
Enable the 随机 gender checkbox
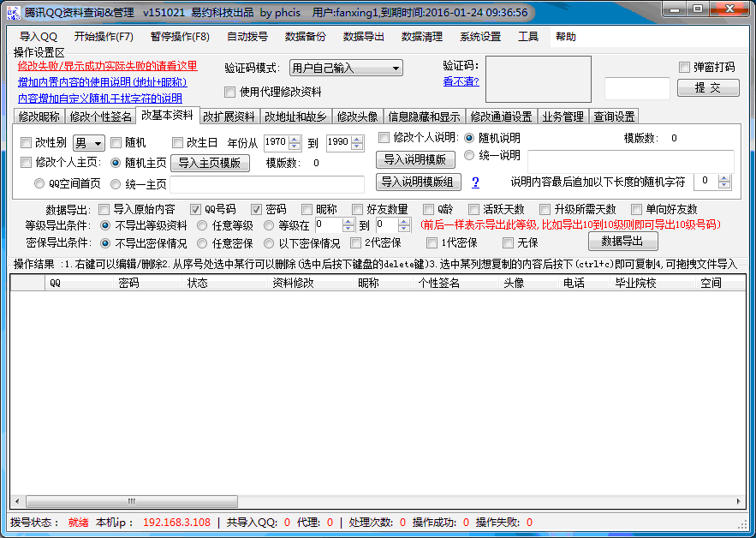coord(116,142)
